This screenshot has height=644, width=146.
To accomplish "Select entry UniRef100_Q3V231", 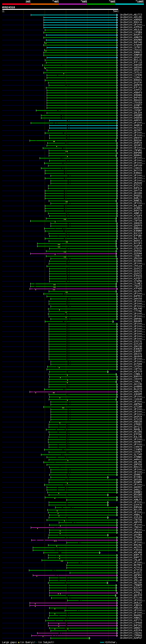I will coord(131,341).
